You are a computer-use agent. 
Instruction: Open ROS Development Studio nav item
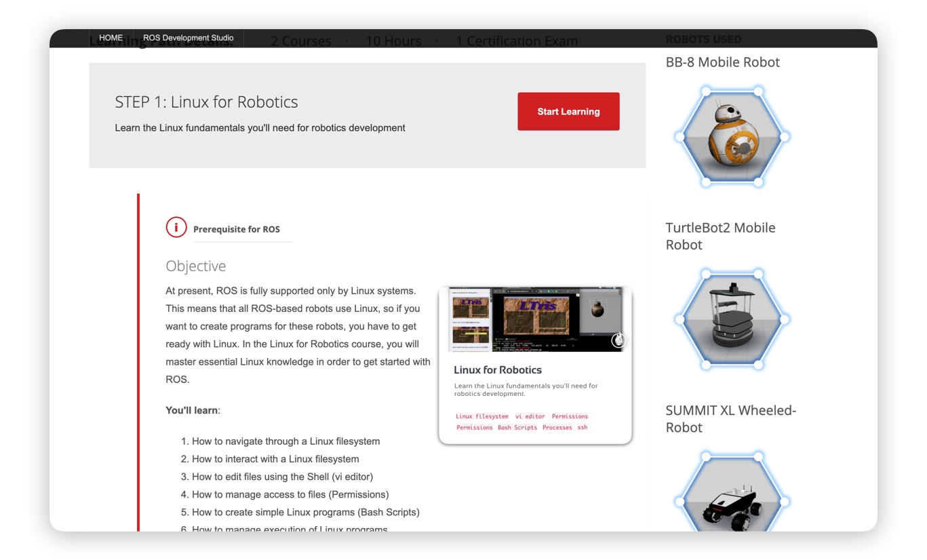point(189,38)
